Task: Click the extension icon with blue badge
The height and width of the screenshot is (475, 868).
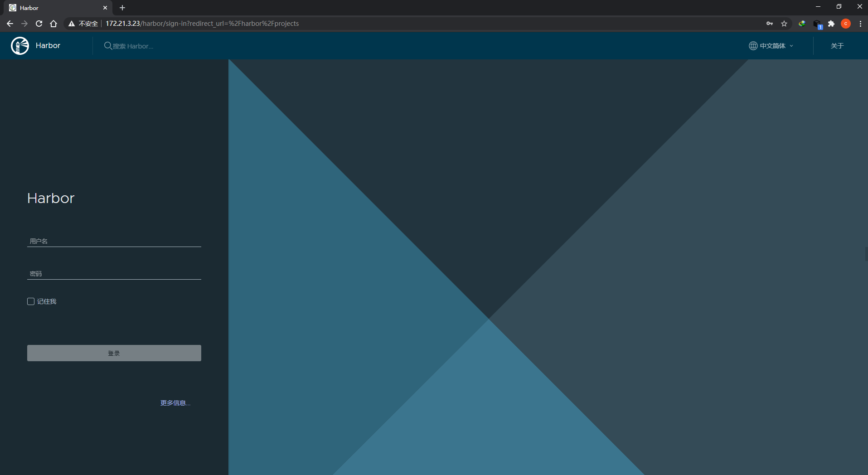Action: coord(817,24)
